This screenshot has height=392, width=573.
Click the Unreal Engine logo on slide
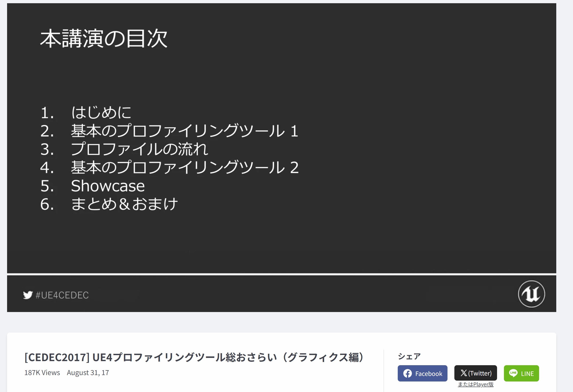[x=531, y=294]
